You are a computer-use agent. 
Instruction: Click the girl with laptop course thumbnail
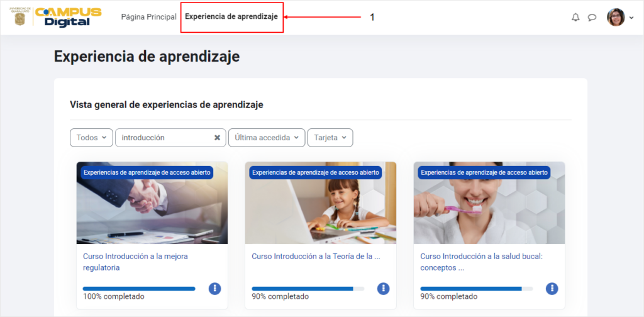tap(321, 203)
